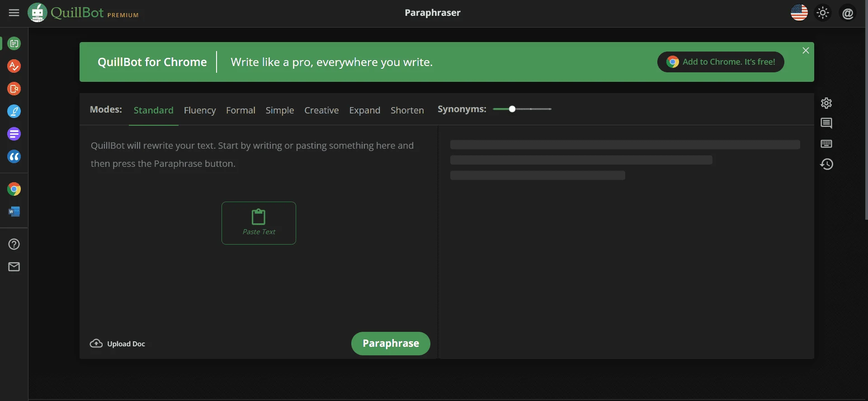Screen dimensions: 868x401
Task: Switch to Fluency mode
Action: pos(200,110)
